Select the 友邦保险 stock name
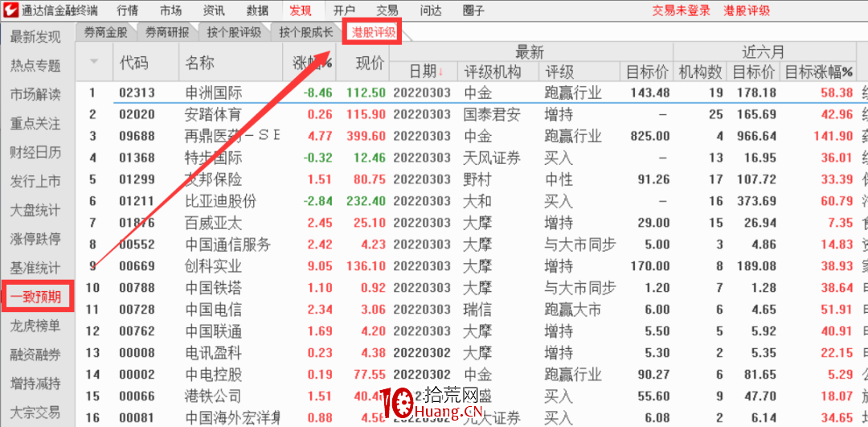Viewport: 868px width, 427px height. click(x=214, y=179)
